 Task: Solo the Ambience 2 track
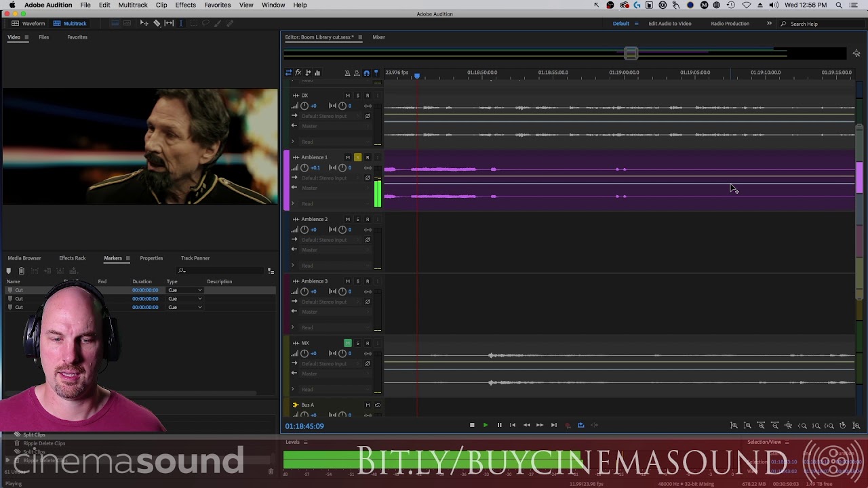[357, 219]
